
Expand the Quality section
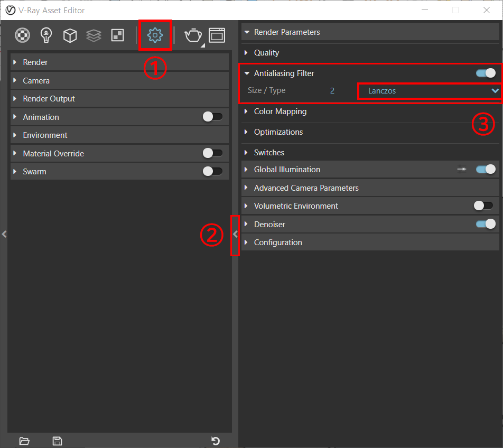(370, 53)
